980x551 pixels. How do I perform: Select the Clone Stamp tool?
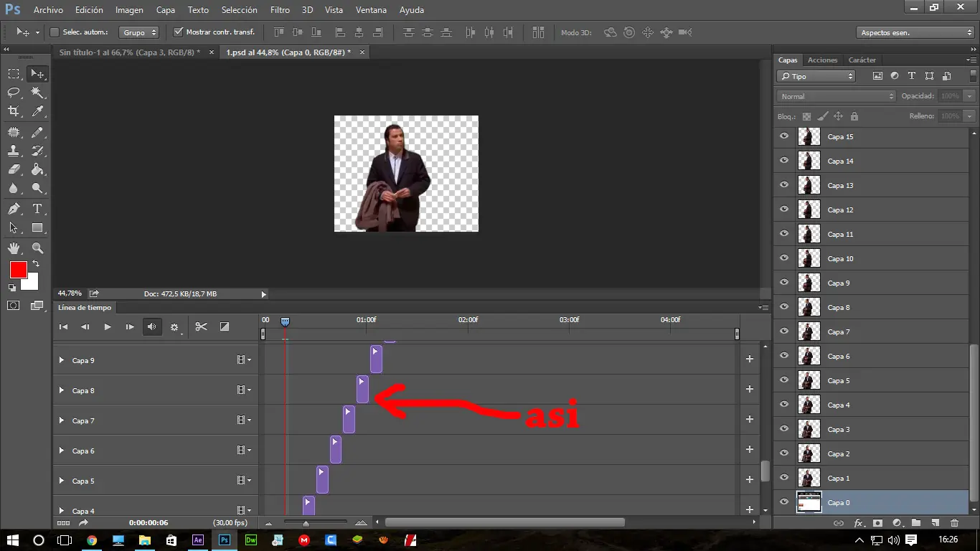pos(14,151)
